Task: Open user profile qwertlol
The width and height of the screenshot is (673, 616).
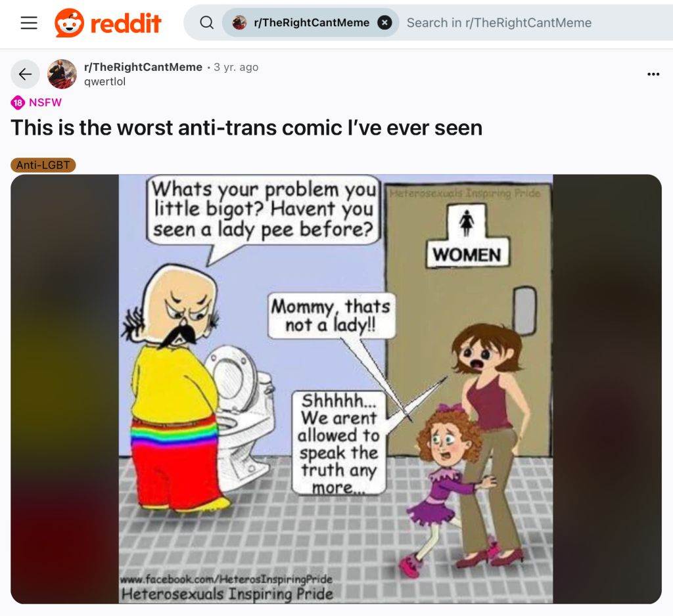Action: (104, 81)
